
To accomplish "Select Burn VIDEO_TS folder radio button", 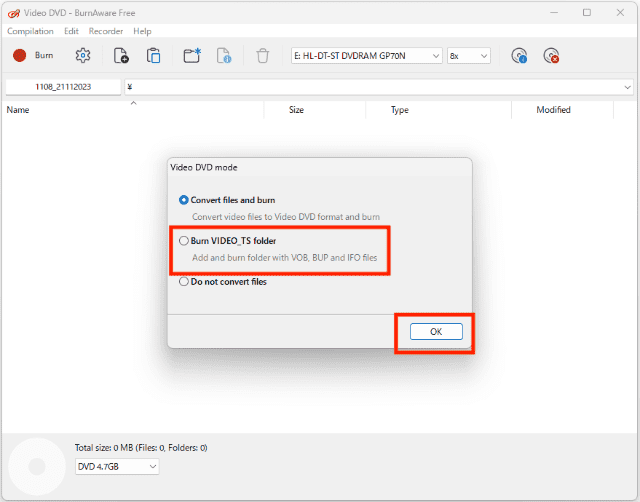I will 184,241.
